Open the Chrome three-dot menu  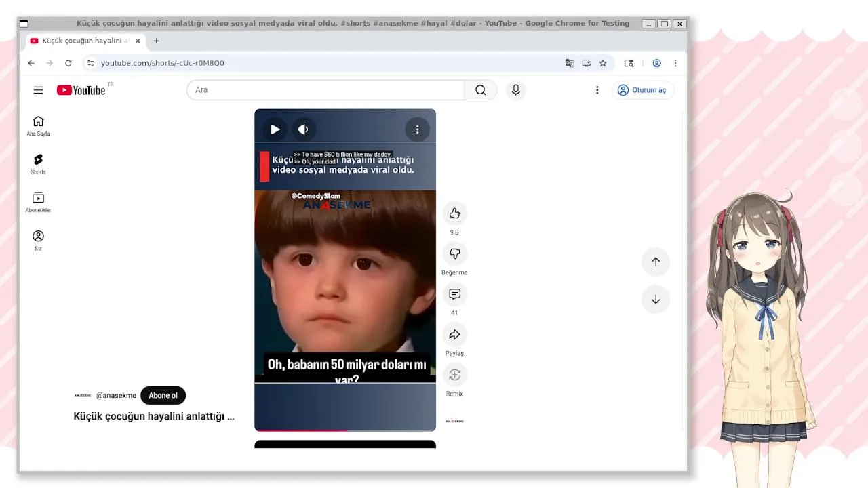(675, 63)
